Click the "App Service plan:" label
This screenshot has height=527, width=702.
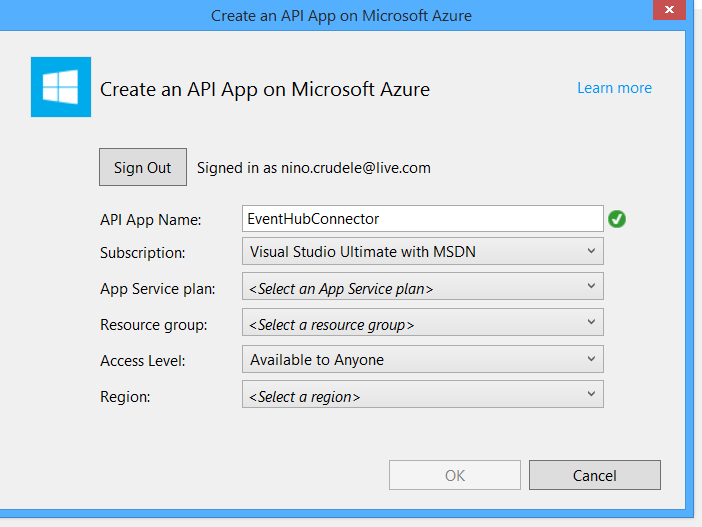coord(157,289)
